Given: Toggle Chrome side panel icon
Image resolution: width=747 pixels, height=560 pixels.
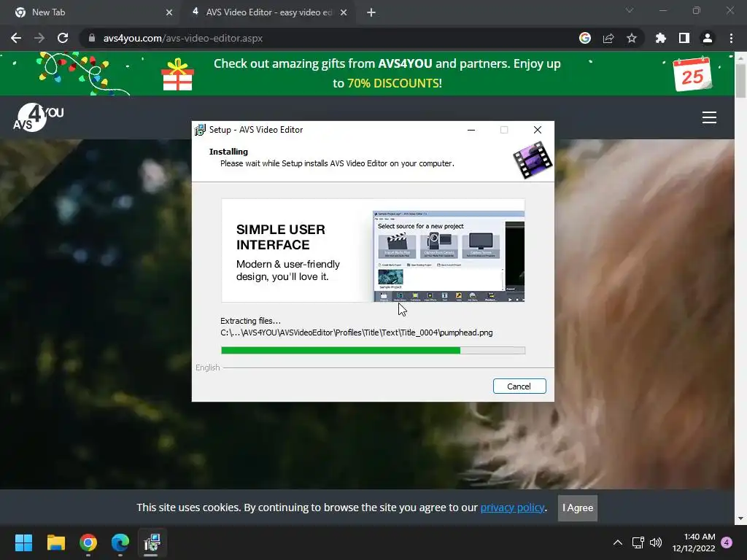Looking at the screenshot, I should pos(684,38).
